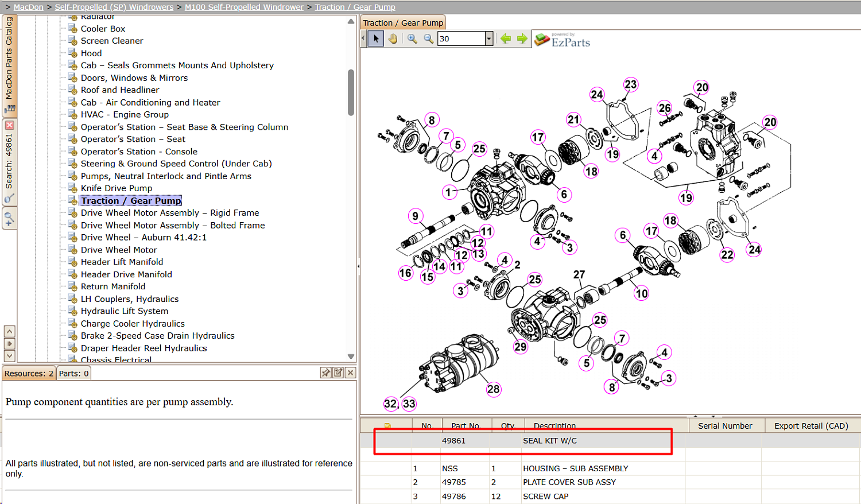Click the EzParts logo
Image resolution: width=861 pixels, height=504 pixels.
click(562, 40)
